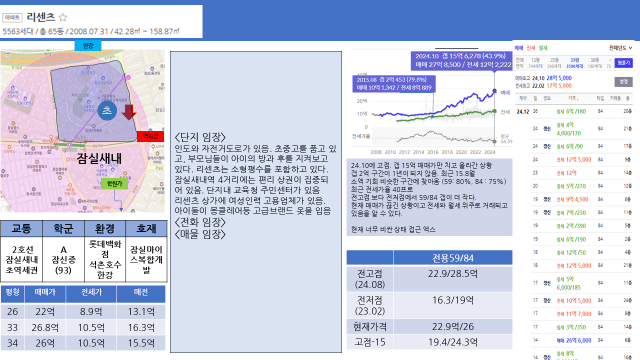
Task: Select the highlighted 33평 area size tab
Action: (x=574, y=63)
